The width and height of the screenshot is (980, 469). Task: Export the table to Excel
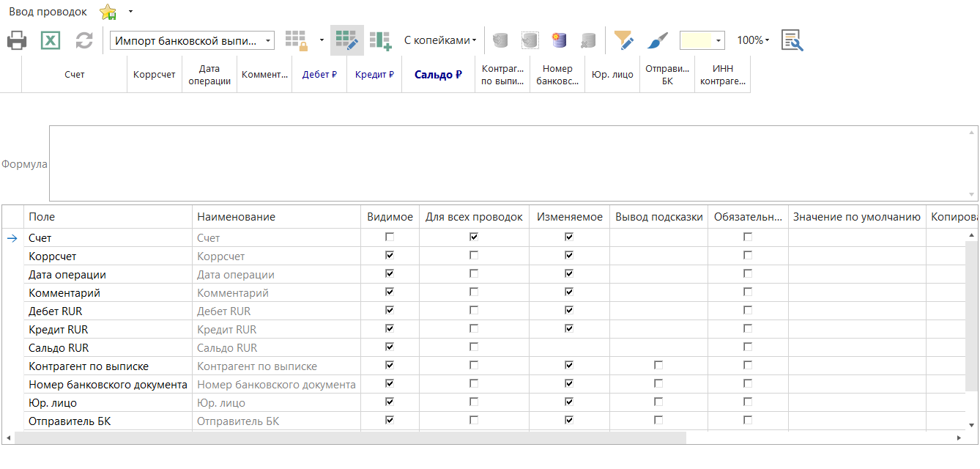tap(50, 40)
